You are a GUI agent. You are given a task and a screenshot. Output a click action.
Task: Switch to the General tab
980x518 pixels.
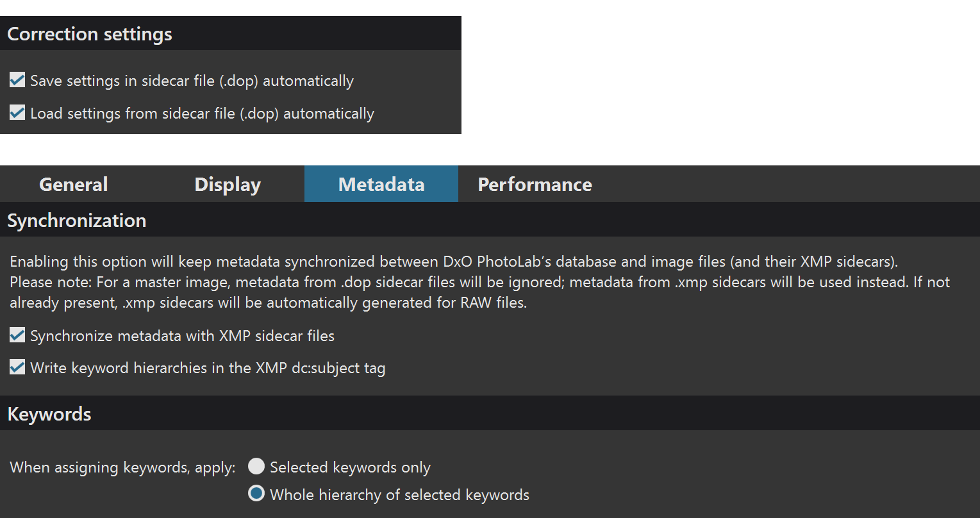74,185
